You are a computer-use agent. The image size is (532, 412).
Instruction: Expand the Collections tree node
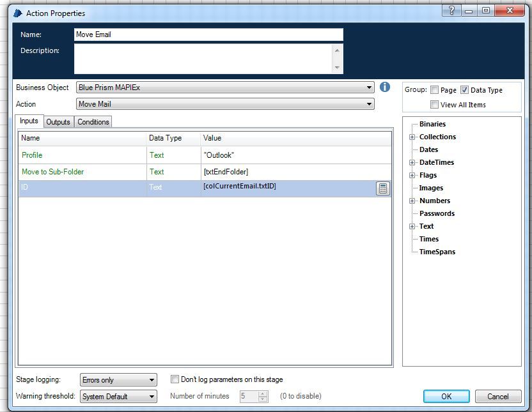click(412, 137)
